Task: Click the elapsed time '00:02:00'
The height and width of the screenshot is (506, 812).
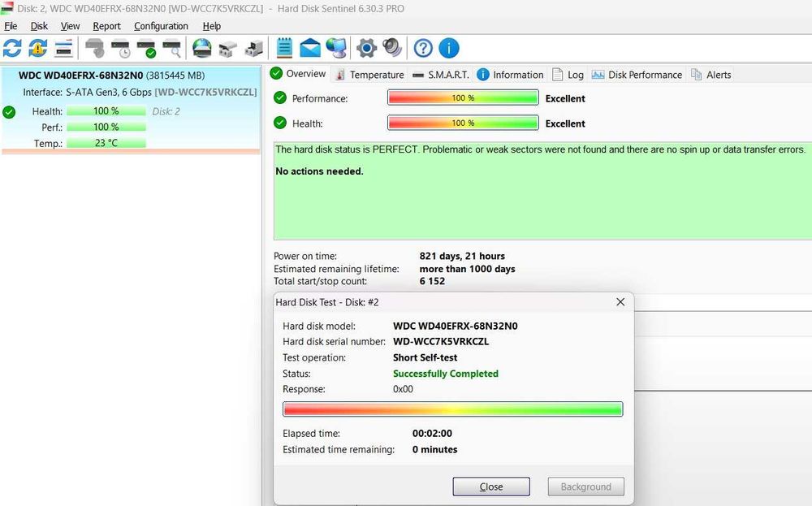Action: (432, 434)
